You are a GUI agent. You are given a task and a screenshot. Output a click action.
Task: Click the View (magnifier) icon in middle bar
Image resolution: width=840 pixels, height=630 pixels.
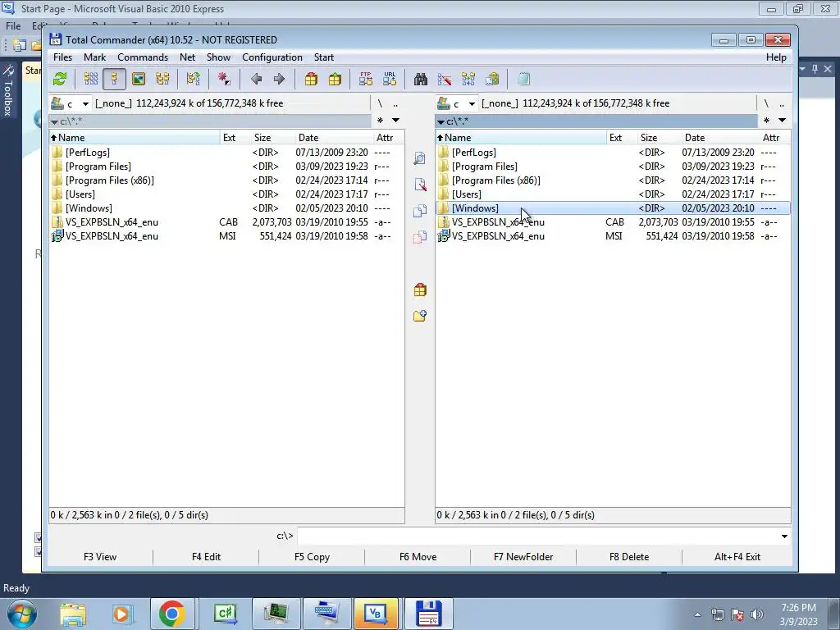tap(420, 158)
